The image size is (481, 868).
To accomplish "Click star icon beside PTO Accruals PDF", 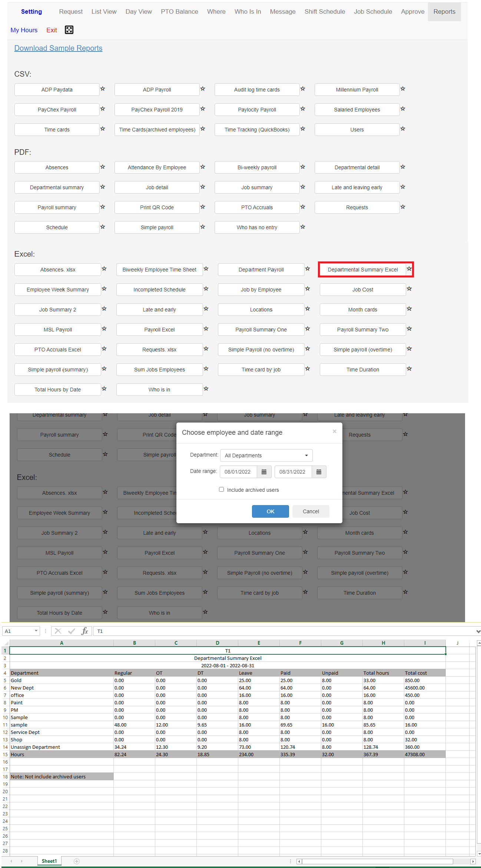I will (x=303, y=207).
